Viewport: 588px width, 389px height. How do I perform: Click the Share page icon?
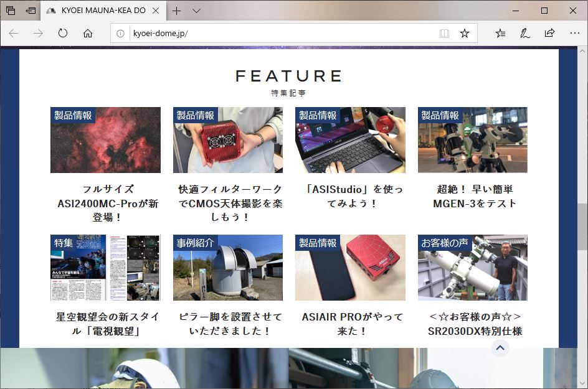(549, 34)
